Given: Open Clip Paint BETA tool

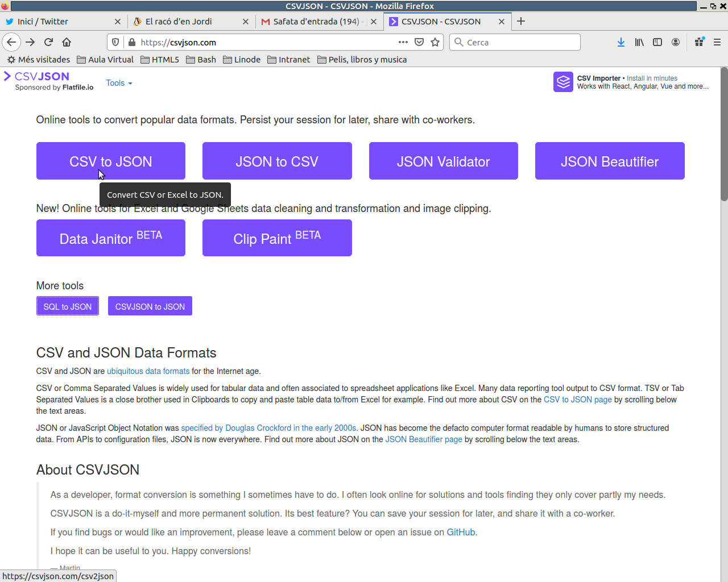Looking at the screenshot, I should pos(277,238).
